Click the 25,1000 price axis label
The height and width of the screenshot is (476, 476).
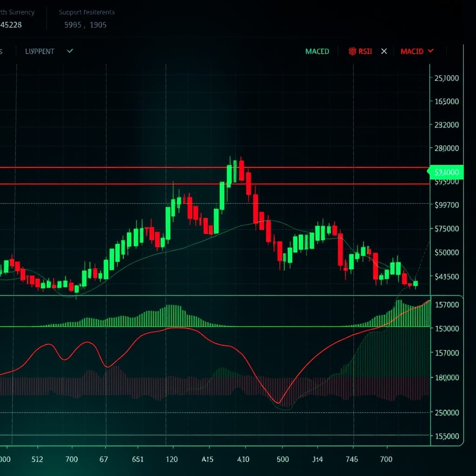[x=447, y=78]
